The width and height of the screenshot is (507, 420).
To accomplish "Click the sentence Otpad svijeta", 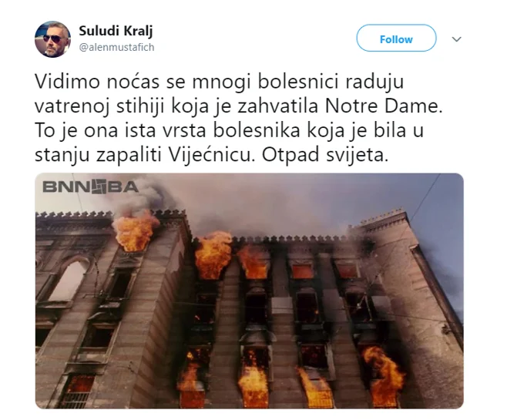I will click(324, 155).
